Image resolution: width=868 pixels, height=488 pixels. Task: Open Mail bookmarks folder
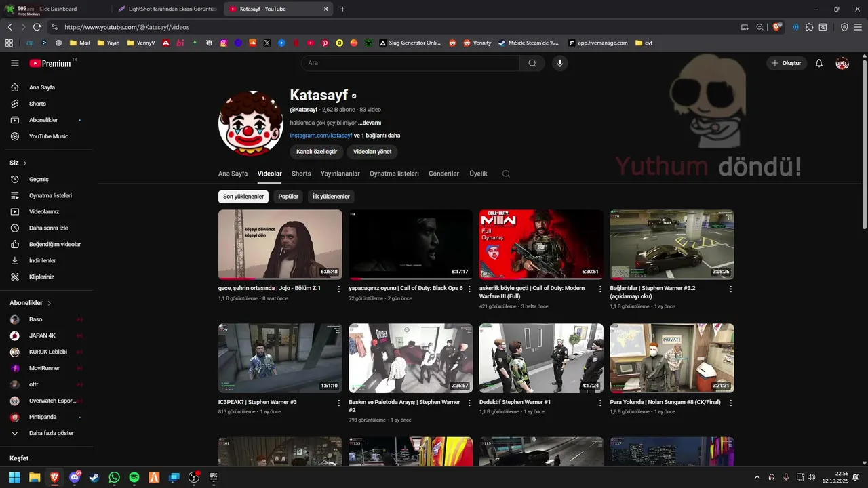point(79,43)
